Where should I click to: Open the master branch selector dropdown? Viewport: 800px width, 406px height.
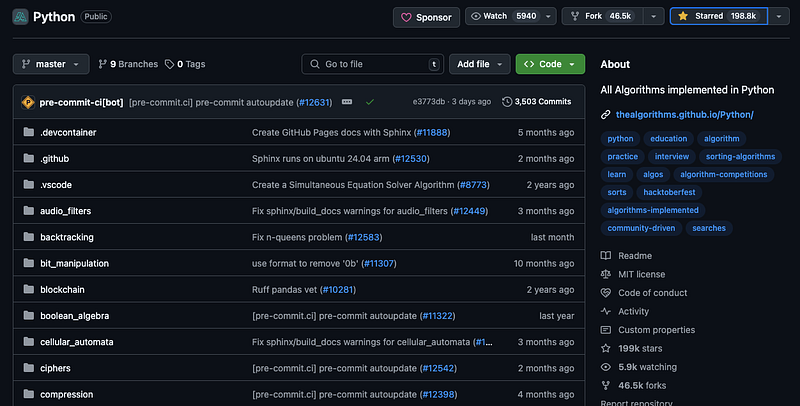(51, 64)
